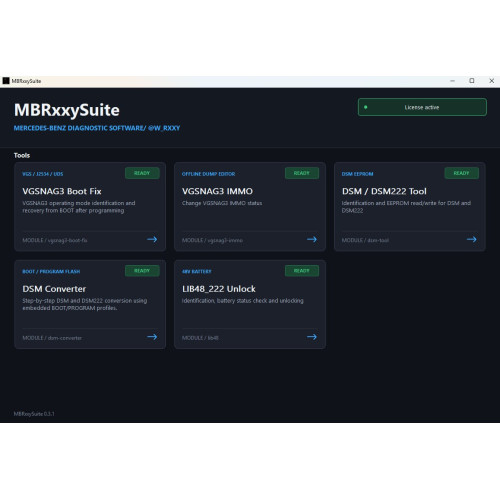Click MODULE / dsm-tool label
500x500 pixels.
pos(365,240)
